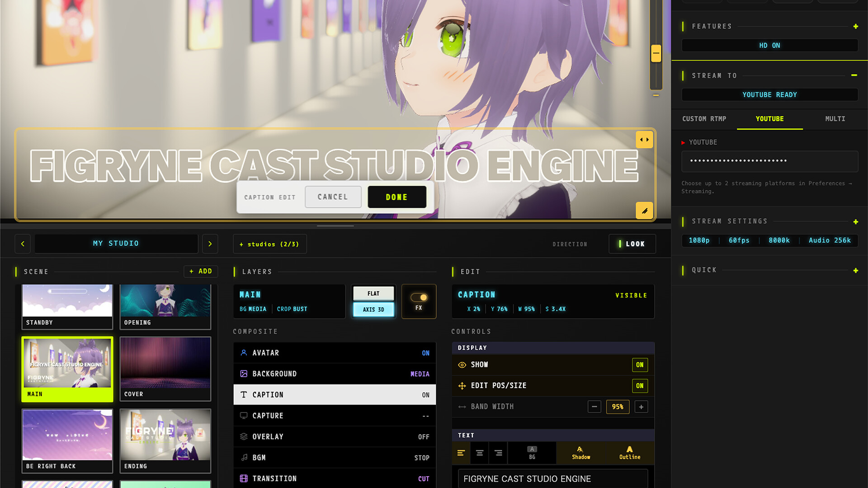Screen dimensions: 868x488
Task: Toggle Avatar layer ON state
Action: (x=425, y=353)
